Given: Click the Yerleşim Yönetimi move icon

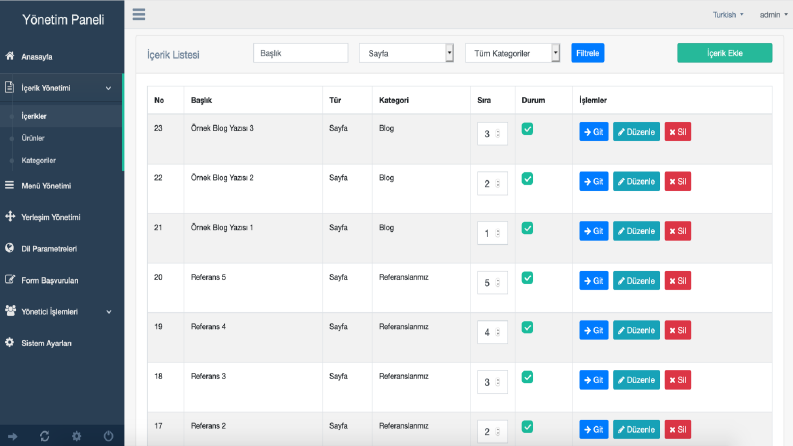Looking at the screenshot, I should pos(10,216).
